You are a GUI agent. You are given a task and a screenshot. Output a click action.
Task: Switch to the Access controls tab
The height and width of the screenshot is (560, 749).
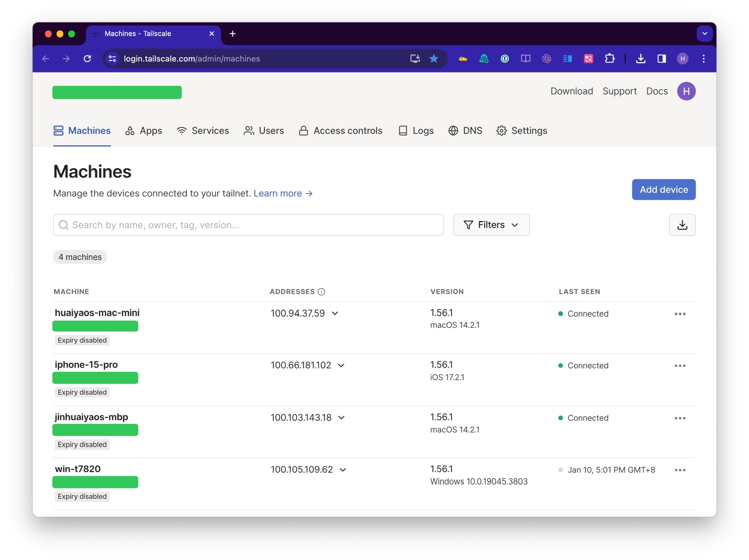click(x=341, y=131)
